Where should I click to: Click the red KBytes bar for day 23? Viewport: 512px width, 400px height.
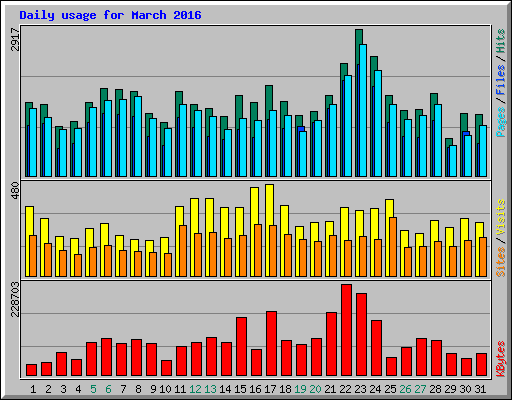(361, 335)
